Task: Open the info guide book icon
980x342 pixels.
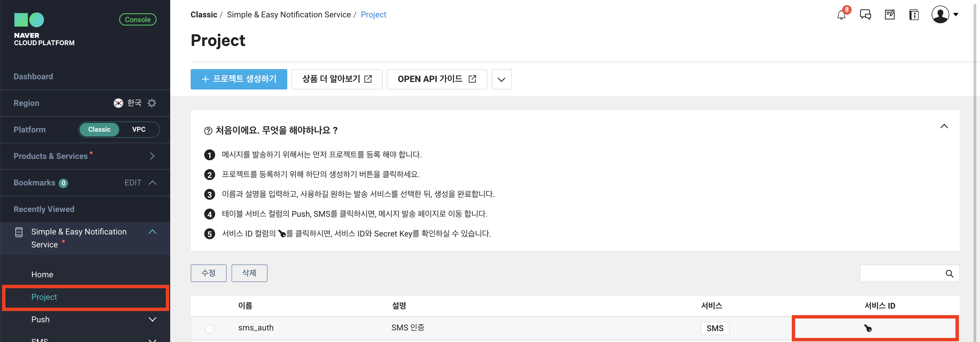Action: pyautogui.click(x=914, y=15)
